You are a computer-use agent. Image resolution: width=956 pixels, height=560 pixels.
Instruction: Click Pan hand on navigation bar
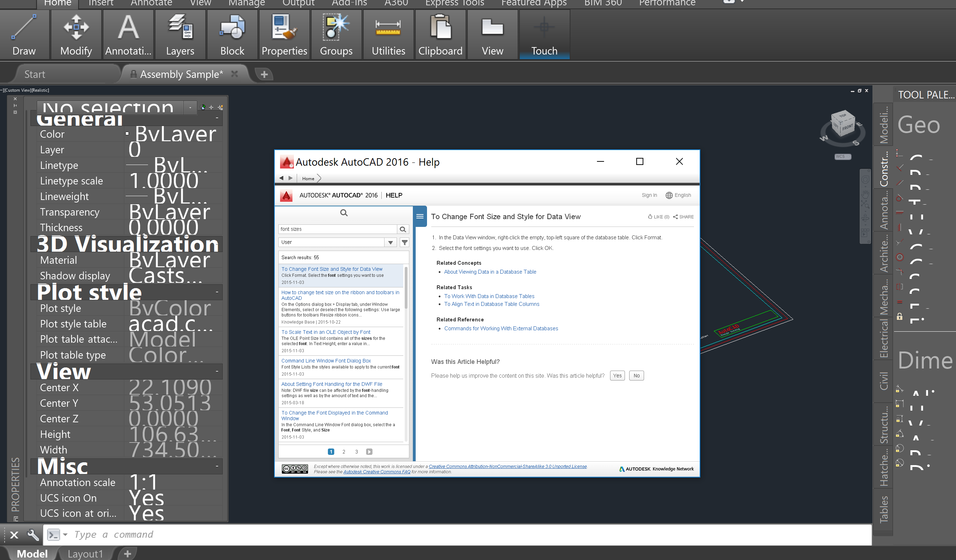point(865,194)
